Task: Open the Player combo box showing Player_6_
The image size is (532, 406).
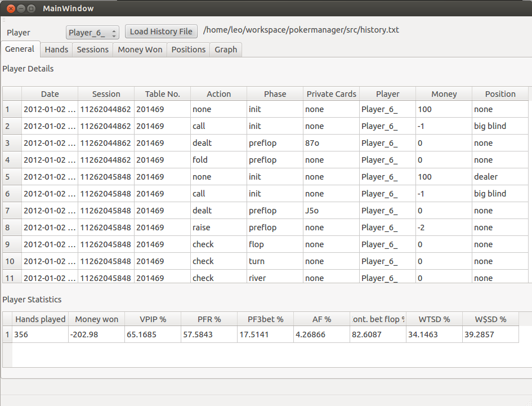Action: click(92, 33)
